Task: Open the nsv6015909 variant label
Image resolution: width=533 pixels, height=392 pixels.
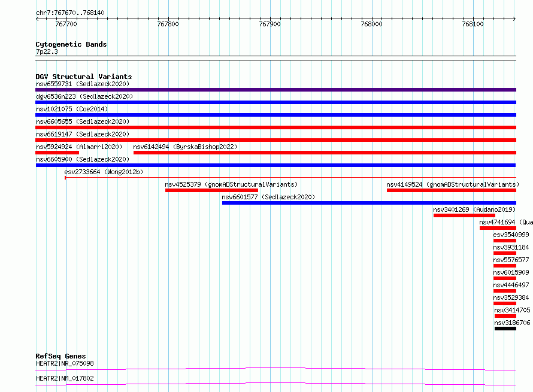Action: (511, 272)
